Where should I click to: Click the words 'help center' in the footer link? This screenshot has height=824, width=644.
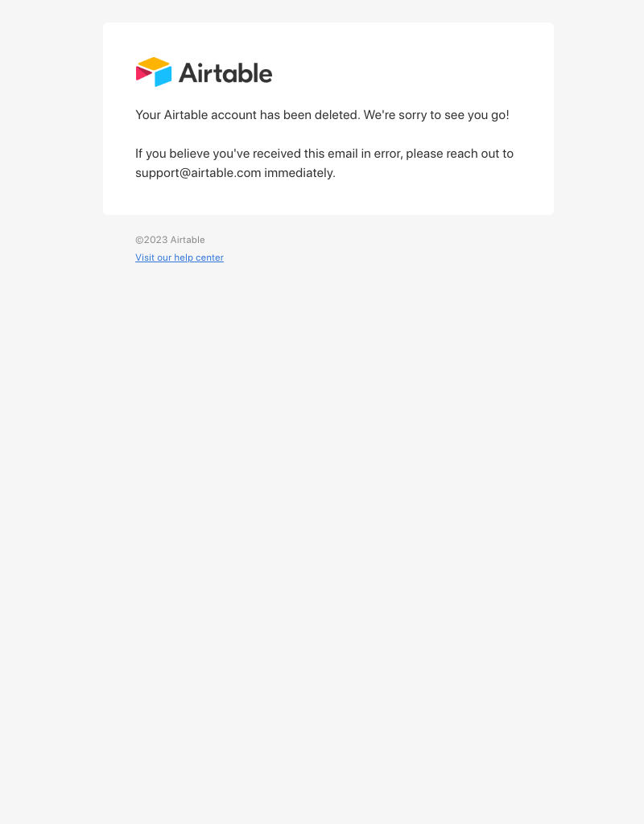tap(199, 257)
